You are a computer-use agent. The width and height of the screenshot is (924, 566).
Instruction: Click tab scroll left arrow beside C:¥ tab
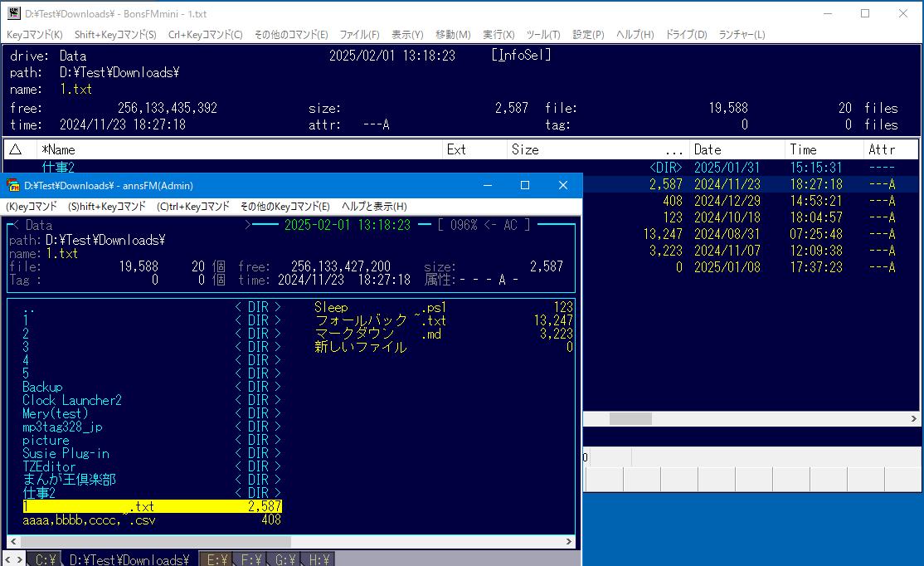tap(8, 560)
